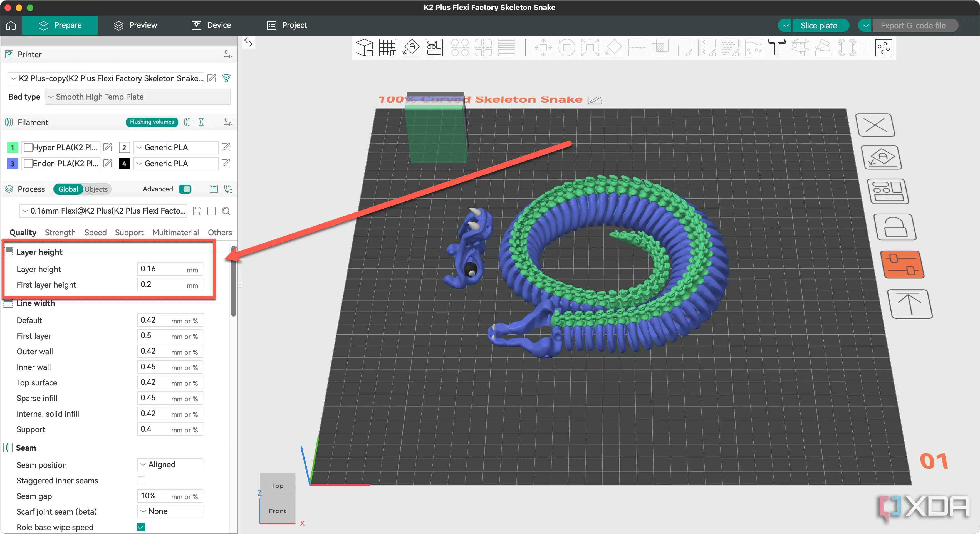Open the assembly view puzzle icon
This screenshot has width=980, height=534.
(x=884, y=48)
